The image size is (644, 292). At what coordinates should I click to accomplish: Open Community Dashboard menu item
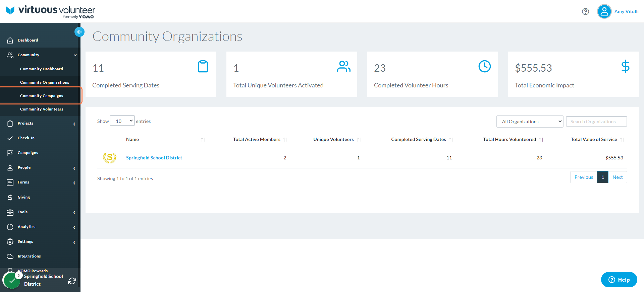pos(42,69)
